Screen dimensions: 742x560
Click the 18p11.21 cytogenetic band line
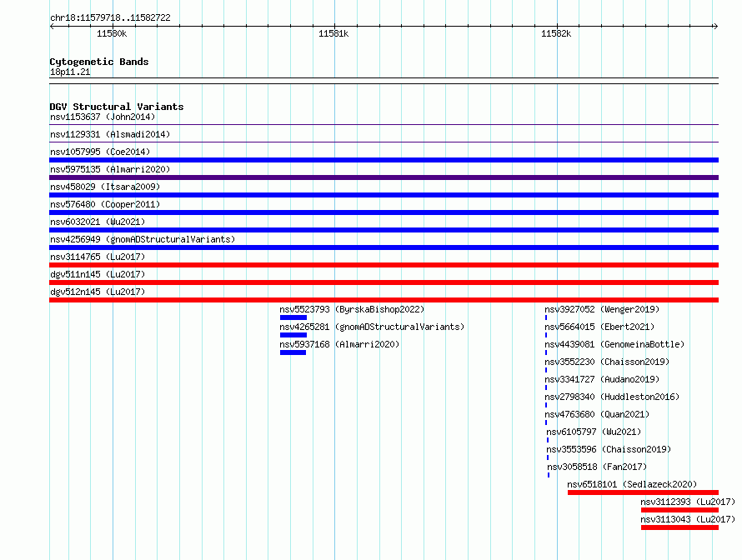tap(384, 81)
